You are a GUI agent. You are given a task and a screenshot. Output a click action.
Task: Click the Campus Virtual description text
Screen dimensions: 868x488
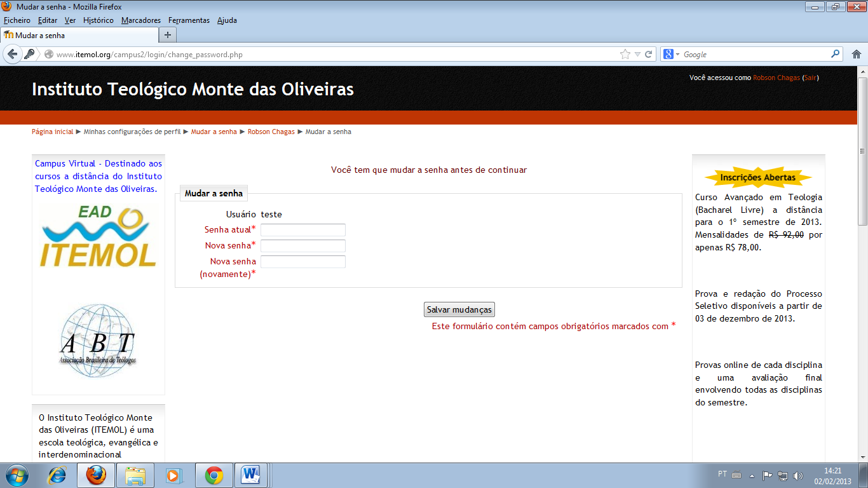pyautogui.click(x=98, y=176)
